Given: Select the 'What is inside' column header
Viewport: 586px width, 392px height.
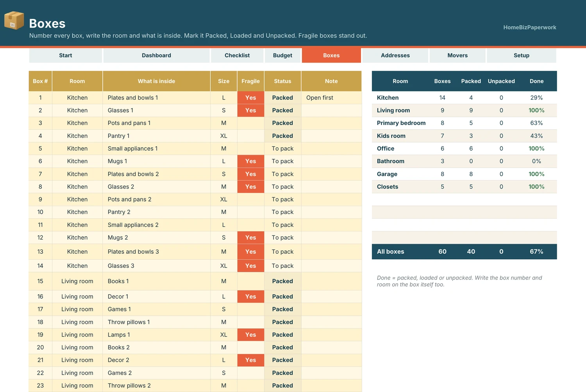Looking at the screenshot, I should click(x=156, y=81).
